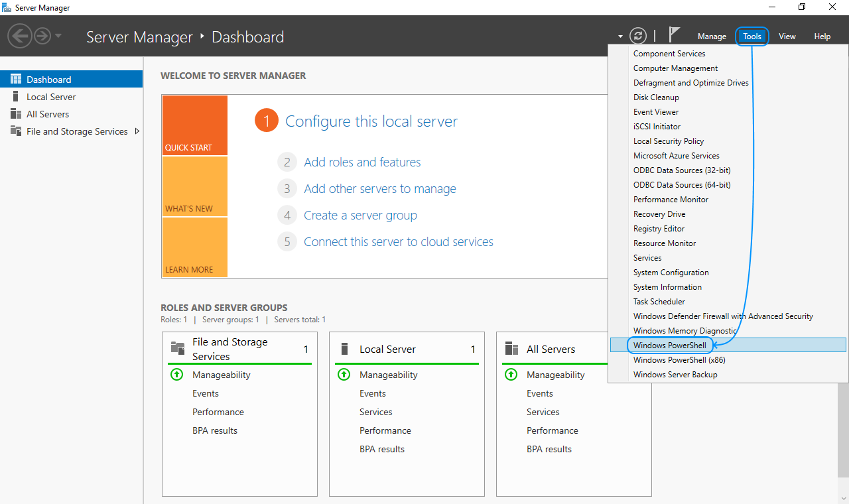849x504 pixels.
Task: Click green status icon in File and Storage tile
Action: (176, 375)
